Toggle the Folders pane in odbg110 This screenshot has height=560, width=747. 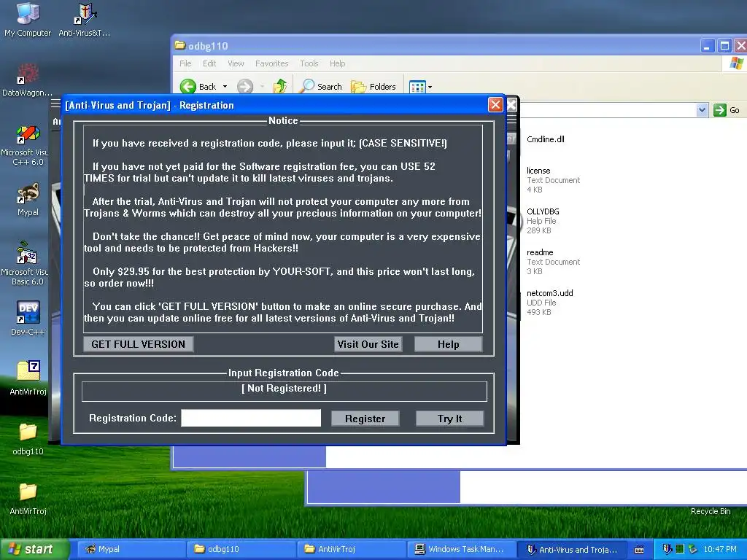tap(373, 87)
